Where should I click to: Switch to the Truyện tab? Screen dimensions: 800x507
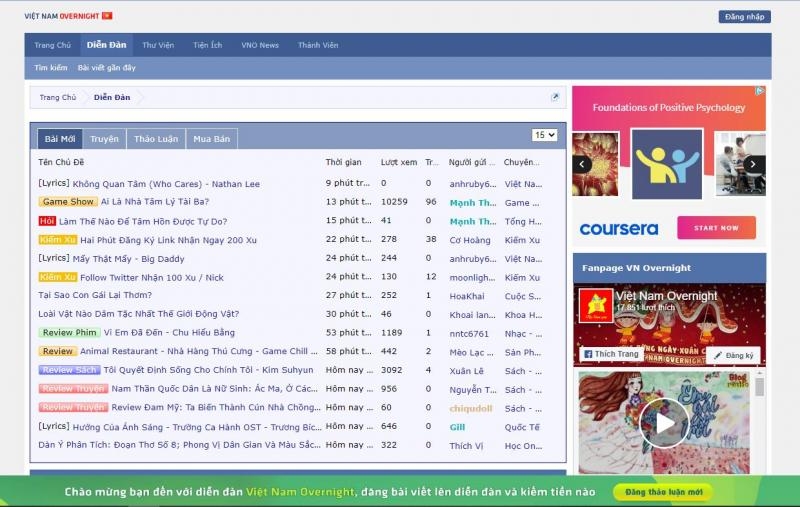104,139
